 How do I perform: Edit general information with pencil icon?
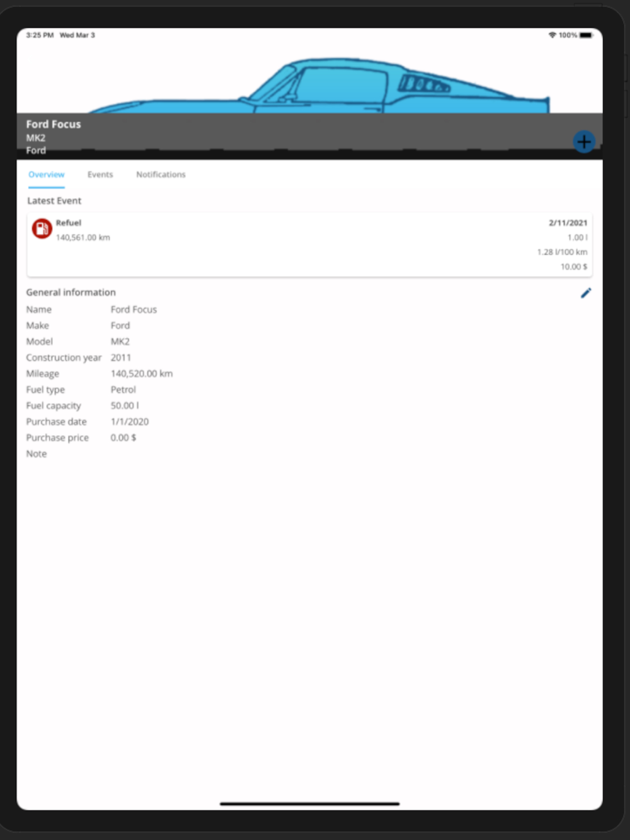tap(586, 293)
